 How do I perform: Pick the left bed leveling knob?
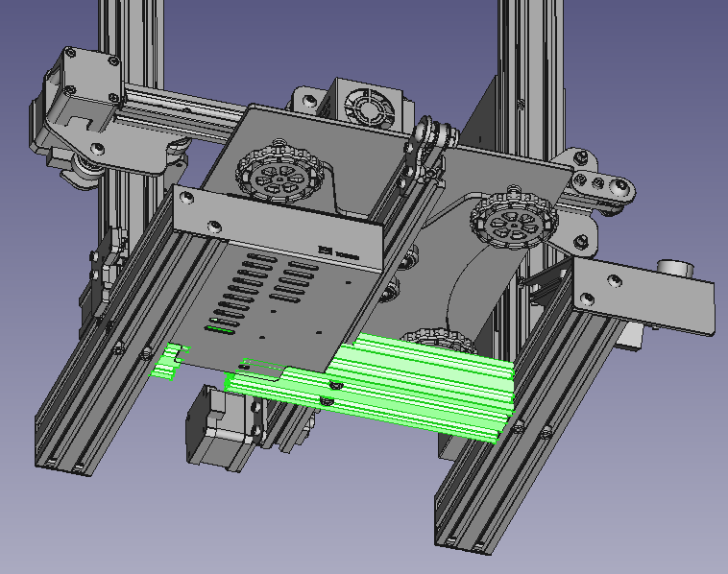click(279, 173)
